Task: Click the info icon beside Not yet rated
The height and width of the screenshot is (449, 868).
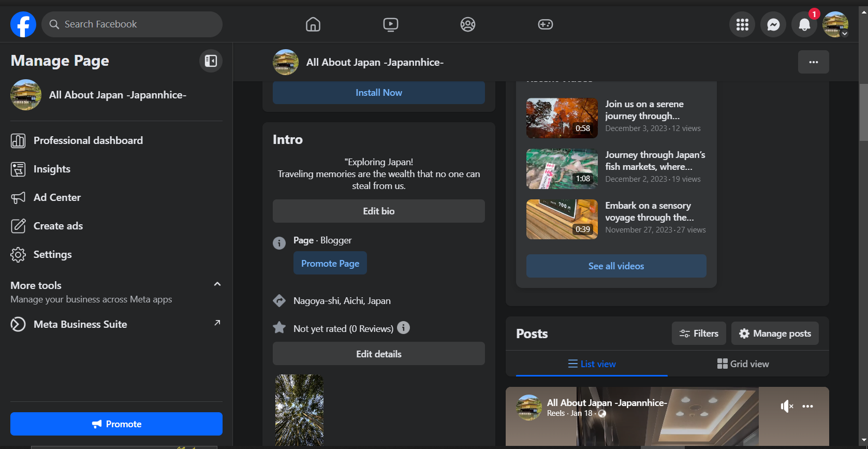Action: pos(404,328)
